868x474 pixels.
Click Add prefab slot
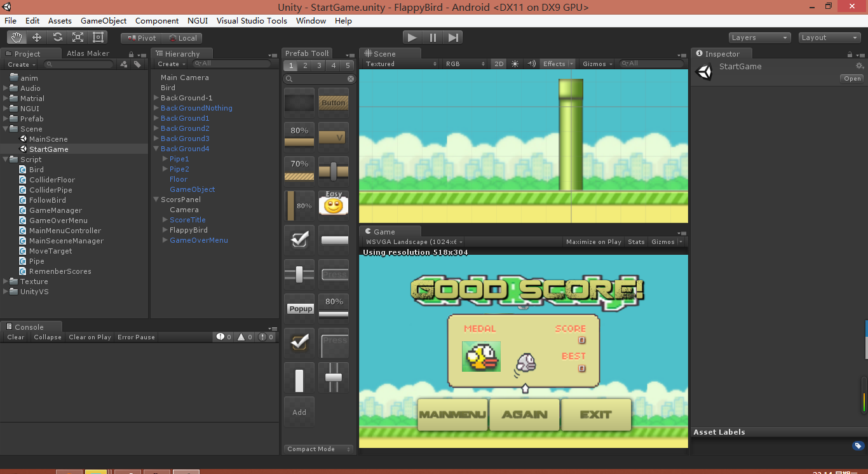pos(299,412)
